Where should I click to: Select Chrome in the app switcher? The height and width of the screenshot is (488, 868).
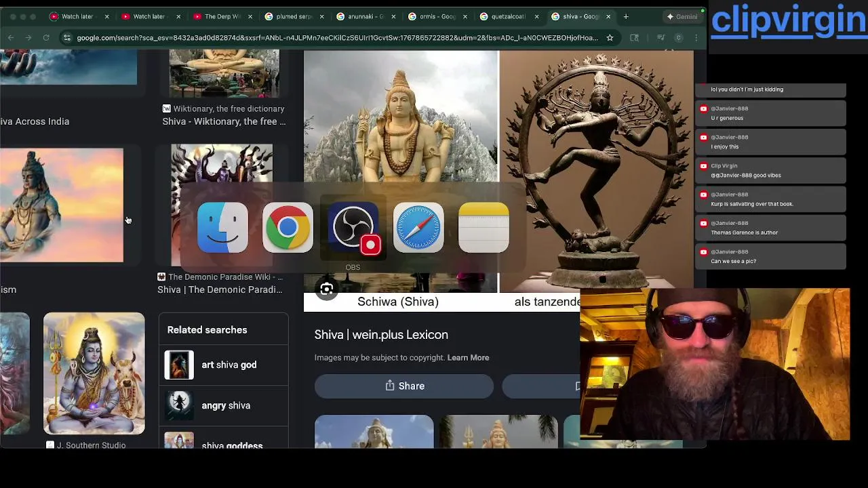pyautogui.click(x=288, y=228)
